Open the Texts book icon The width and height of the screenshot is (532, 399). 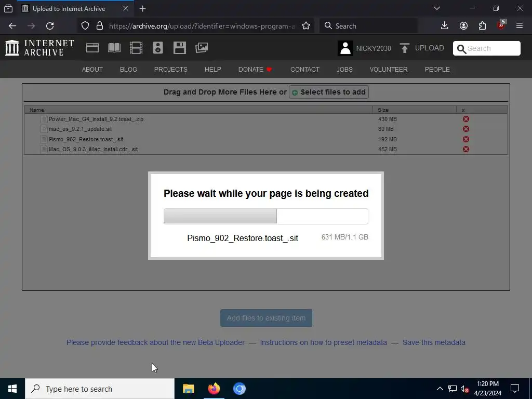(114, 48)
